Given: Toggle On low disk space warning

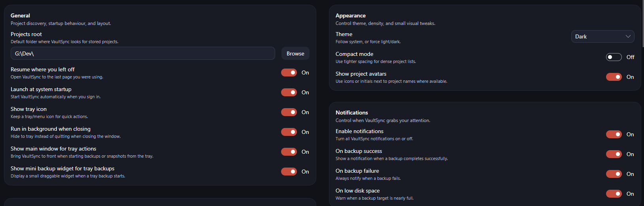Looking at the screenshot, I should (614, 194).
